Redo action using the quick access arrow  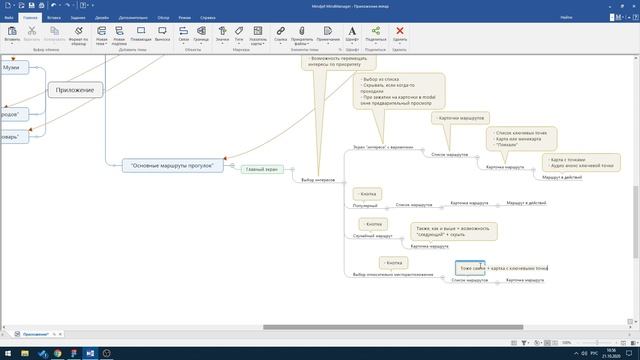tap(67, 5)
